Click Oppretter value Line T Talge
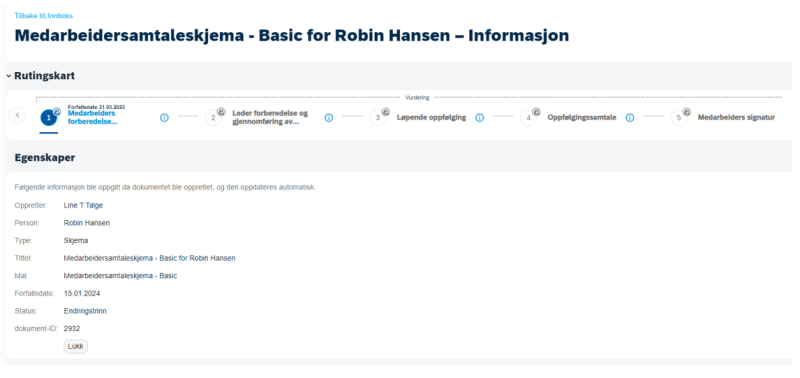Screen dimensions: 800x378 pyautogui.click(x=84, y=206)
